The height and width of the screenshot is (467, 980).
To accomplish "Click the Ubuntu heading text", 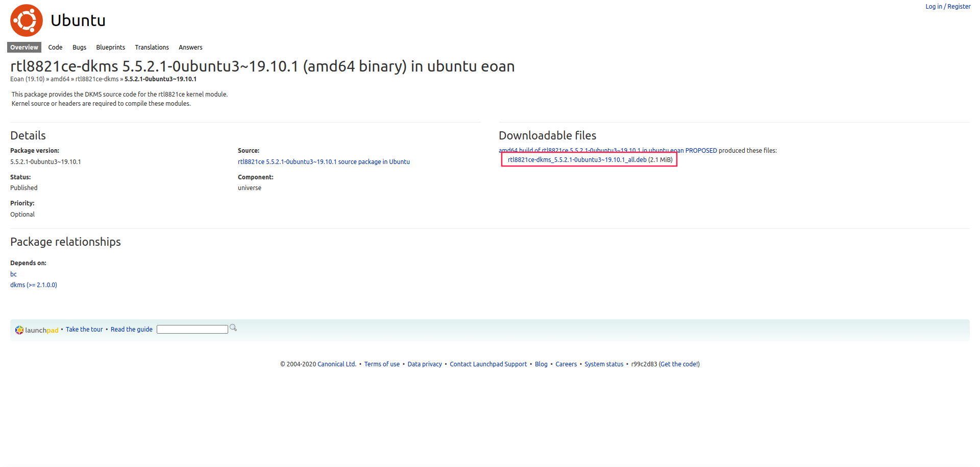I will pos(78,20).
